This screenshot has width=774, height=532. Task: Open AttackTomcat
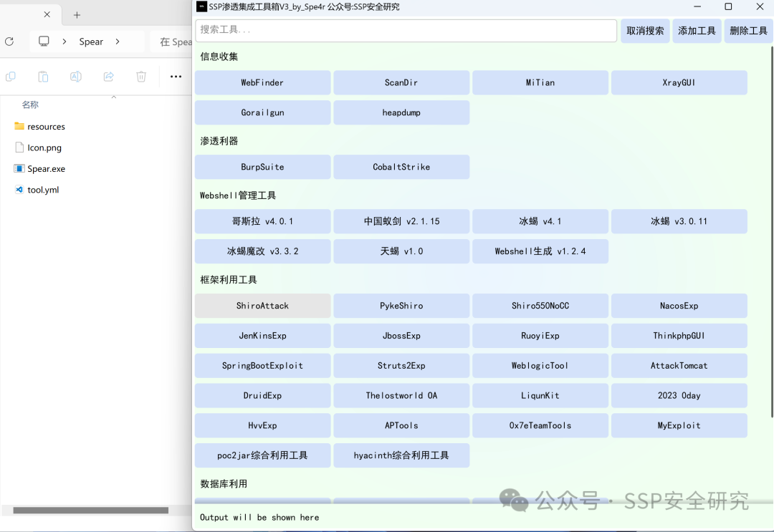point(679,365)
